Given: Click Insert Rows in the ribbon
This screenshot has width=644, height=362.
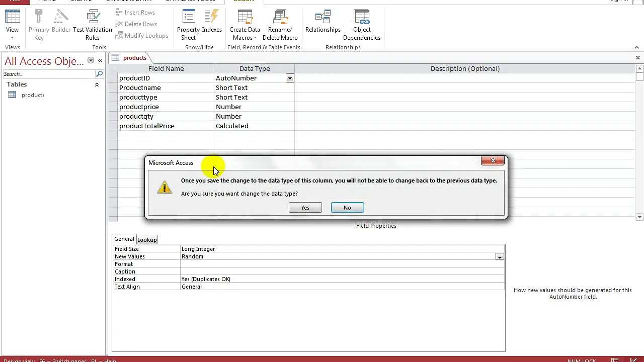Looking at the screenshot, I should pos(134,12).
